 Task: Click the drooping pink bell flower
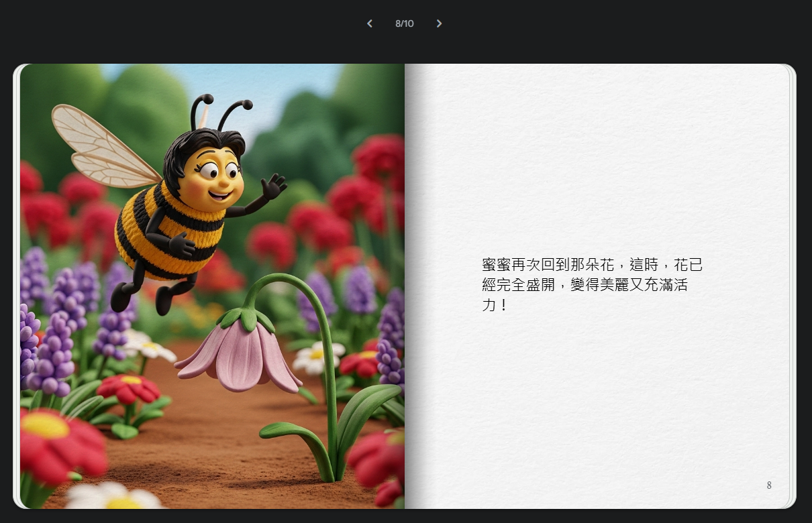(238, 355)
